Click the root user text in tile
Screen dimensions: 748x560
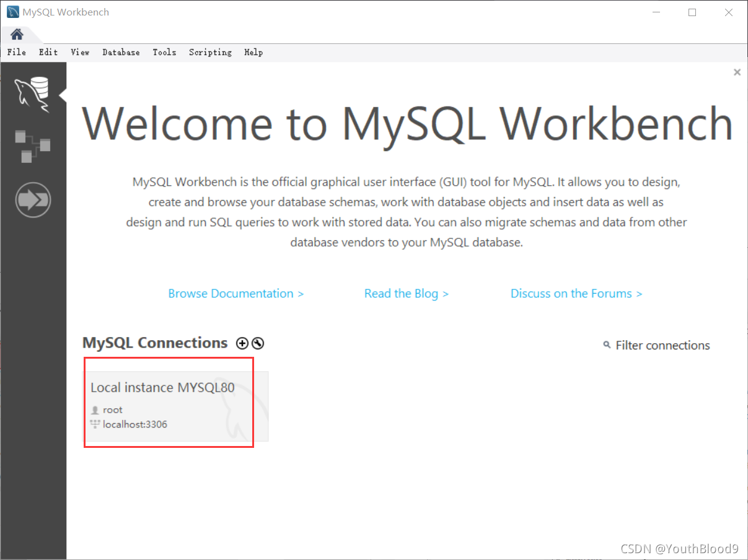pos(113,410)
